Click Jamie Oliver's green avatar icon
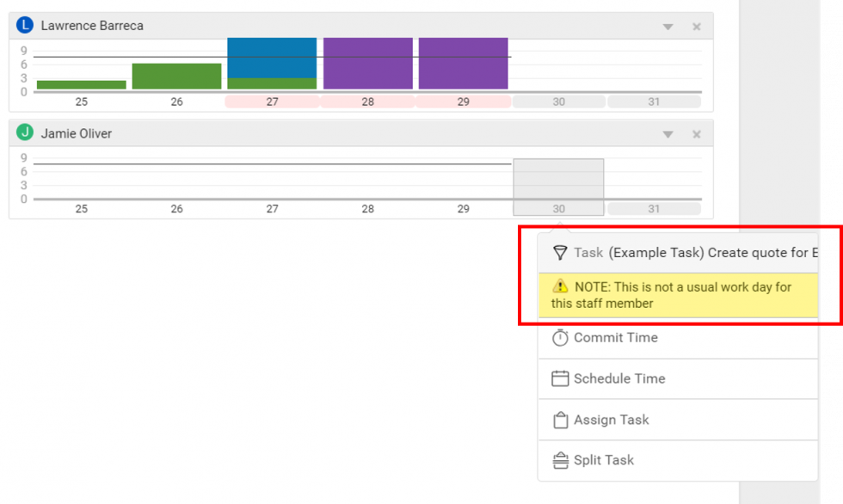Screen dimensions: 843x504 click(25, 133)
